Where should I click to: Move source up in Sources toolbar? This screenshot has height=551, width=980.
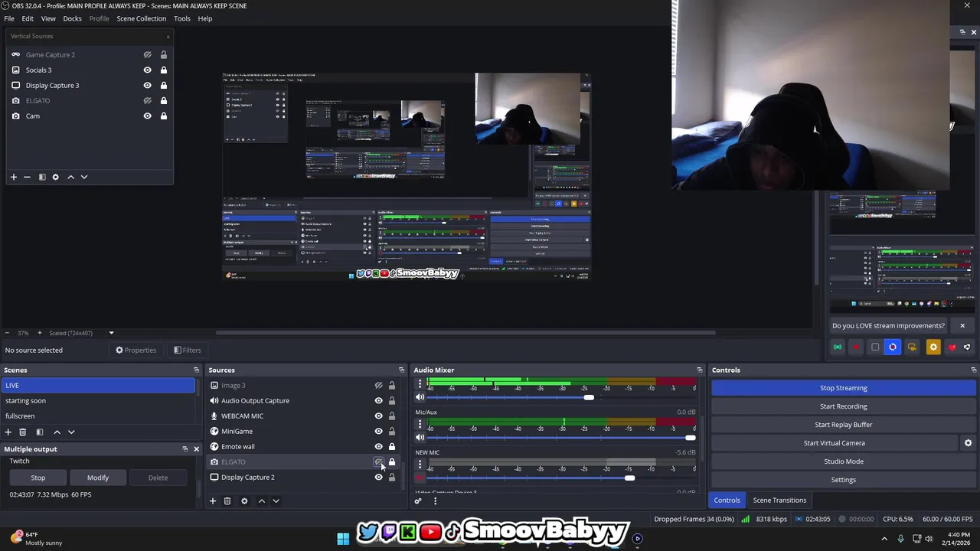[261, 501]
